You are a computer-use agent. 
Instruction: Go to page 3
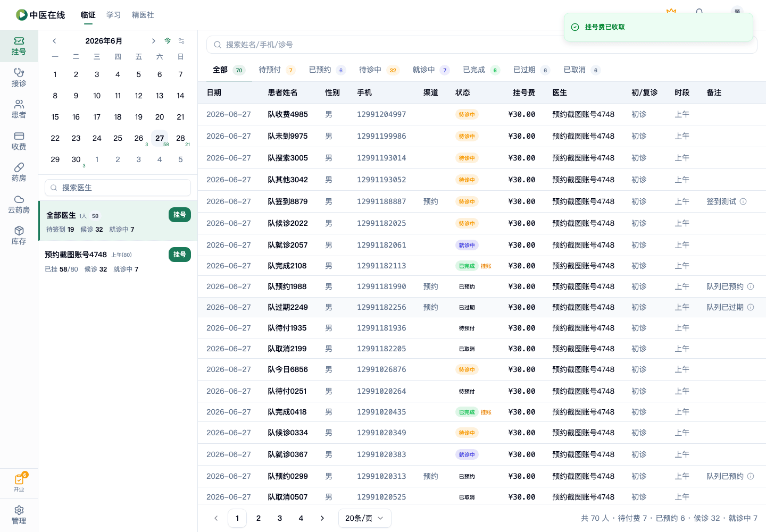click(280, 518)
